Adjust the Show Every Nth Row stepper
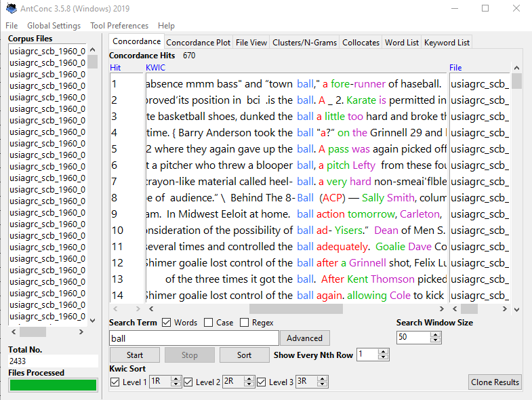 point(383,355)
